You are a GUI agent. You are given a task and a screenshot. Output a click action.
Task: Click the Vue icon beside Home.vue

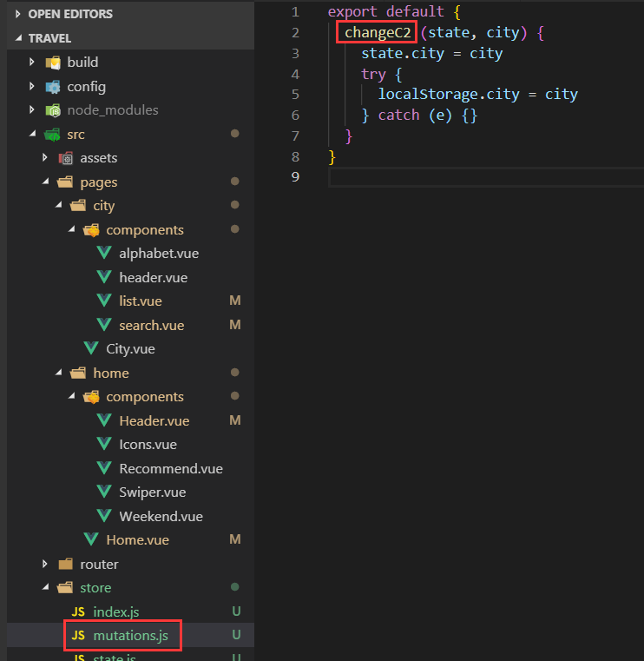pyautogui.click(x=91, y=539)
